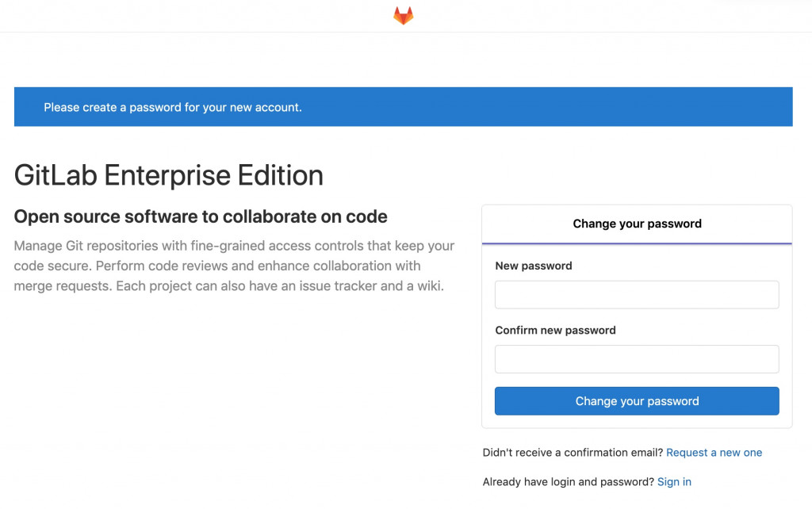Open the Request a new one link
The height and width of the screenshot is (509, 812).
[x=714, y=453]
